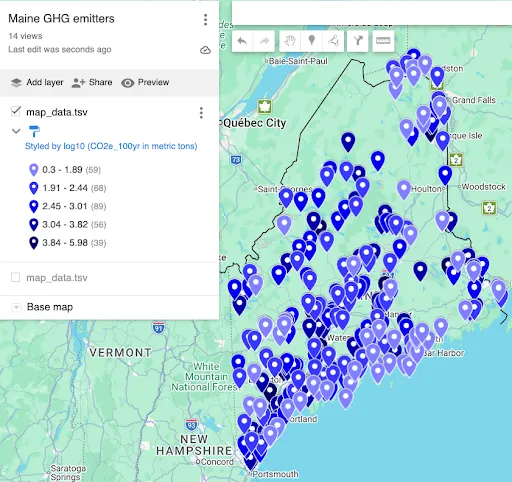Select the Measure distances ruler tool
Screen dimensions: 512x482
pyautogui.click(x=383, y=41)
